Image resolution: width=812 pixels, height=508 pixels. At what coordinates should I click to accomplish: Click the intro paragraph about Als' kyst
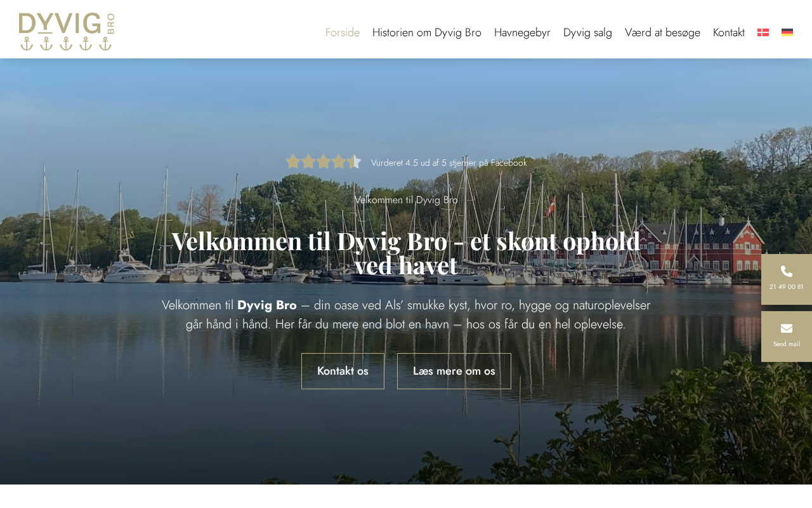point(406,314)
